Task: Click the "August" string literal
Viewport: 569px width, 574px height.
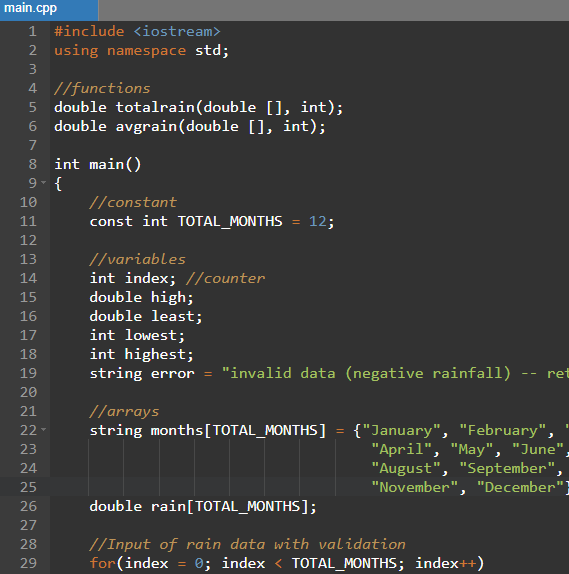Action: click(406, 469)
